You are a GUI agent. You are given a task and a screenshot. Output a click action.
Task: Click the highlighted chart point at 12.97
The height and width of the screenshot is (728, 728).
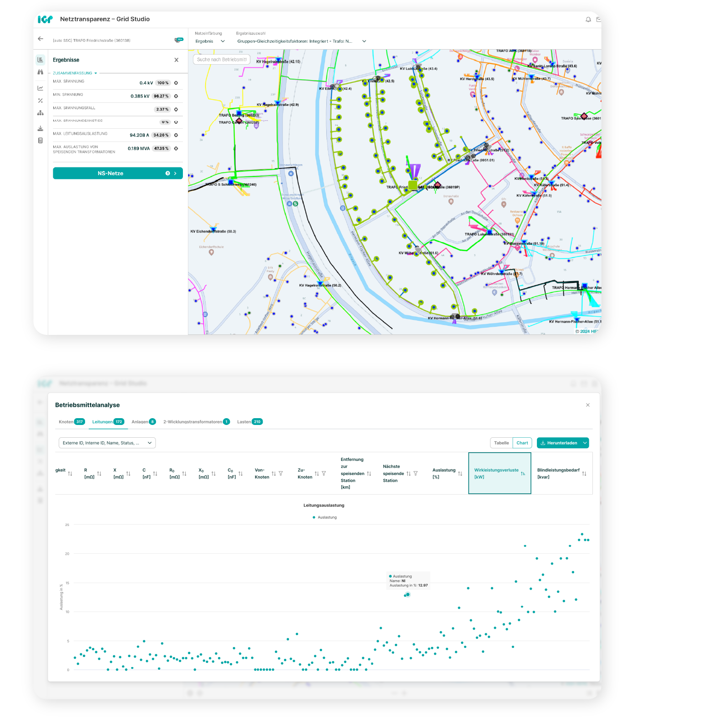(x=408, y=595)
